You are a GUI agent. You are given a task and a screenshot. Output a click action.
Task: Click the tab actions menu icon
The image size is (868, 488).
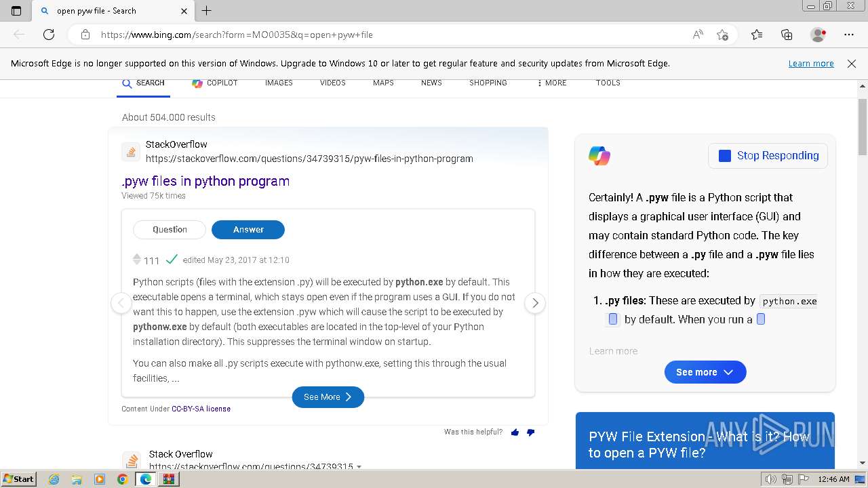[16, 11]
